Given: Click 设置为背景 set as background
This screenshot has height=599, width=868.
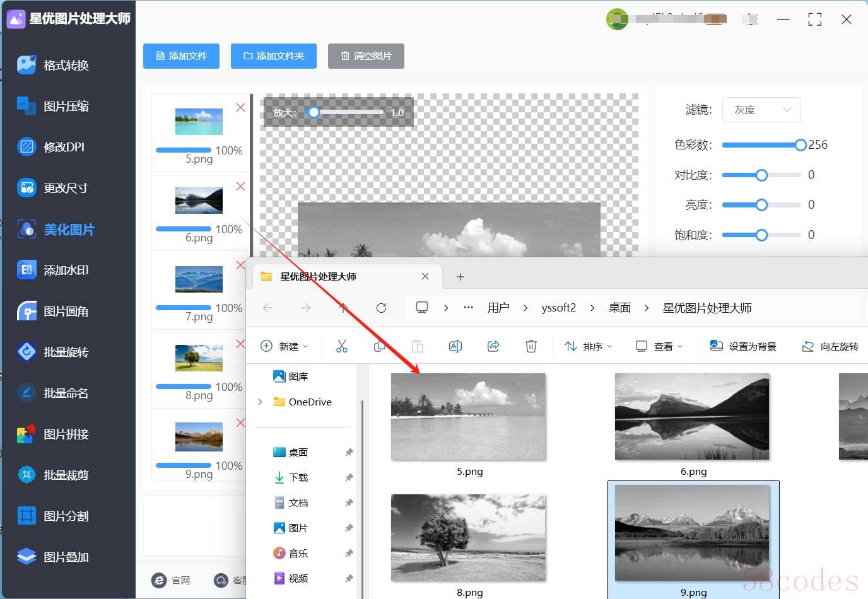Looking at the screenshot, I should tap(743, 346).
